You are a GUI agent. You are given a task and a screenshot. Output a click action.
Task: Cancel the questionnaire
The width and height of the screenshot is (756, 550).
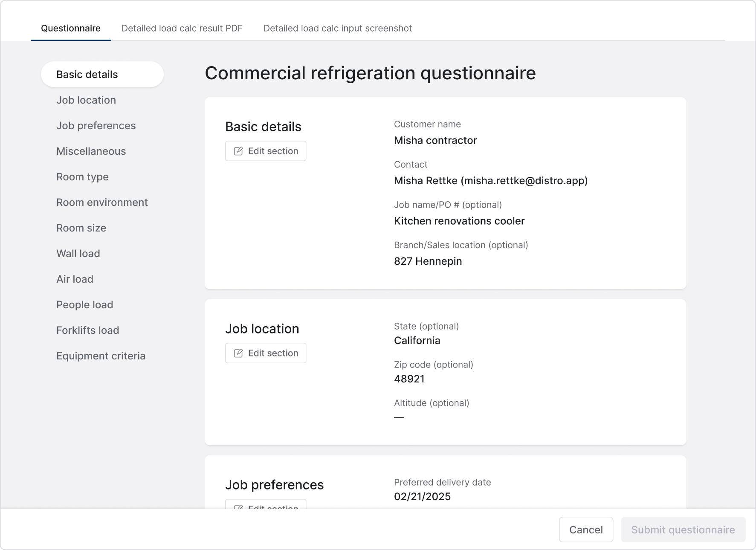pos(586,530)
